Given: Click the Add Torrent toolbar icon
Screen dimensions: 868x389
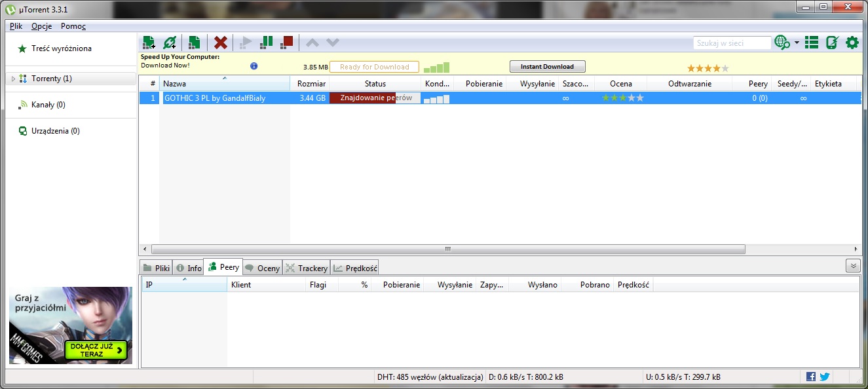Looking at the screenshot, I should 149,43.
